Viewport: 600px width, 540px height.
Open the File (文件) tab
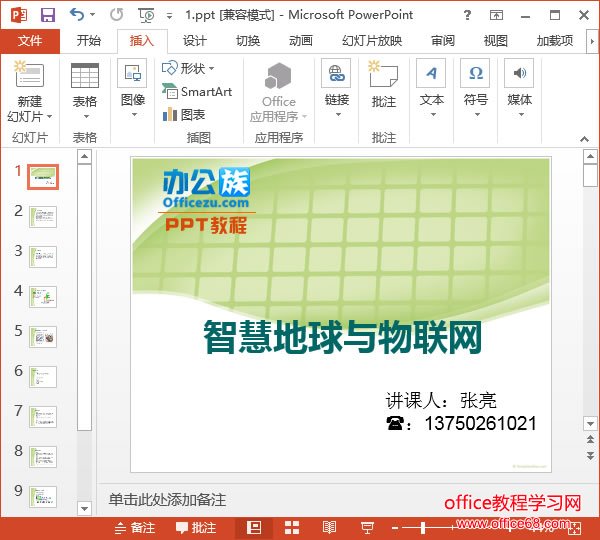(x=30, y=41)
